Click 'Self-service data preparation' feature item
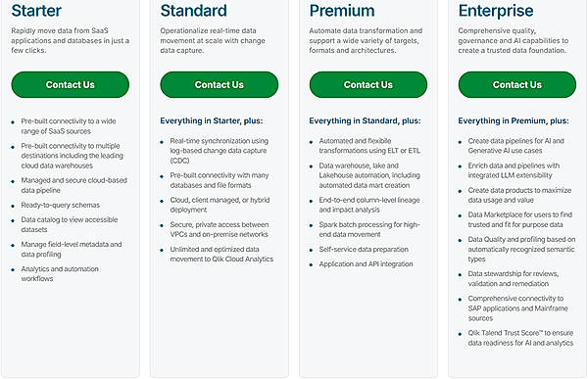This screenshot has width=588, height=379. click(364, 250)
